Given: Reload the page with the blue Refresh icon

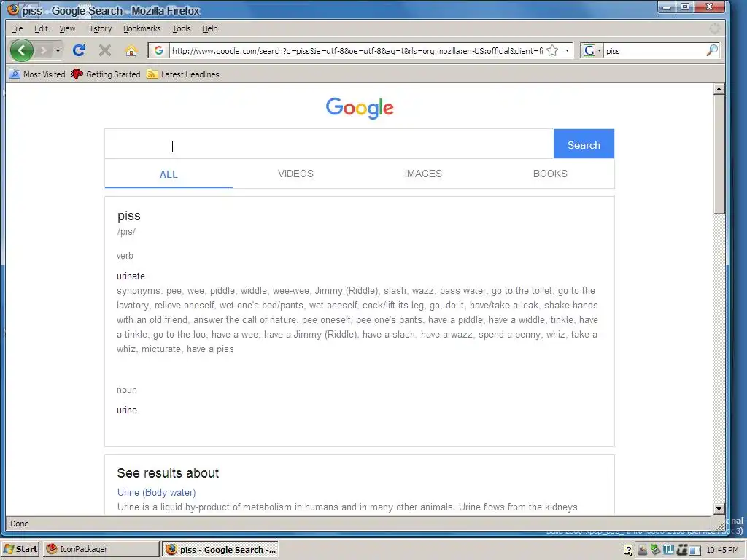Looking at the screenshot, I should click(x=79, y=50).
